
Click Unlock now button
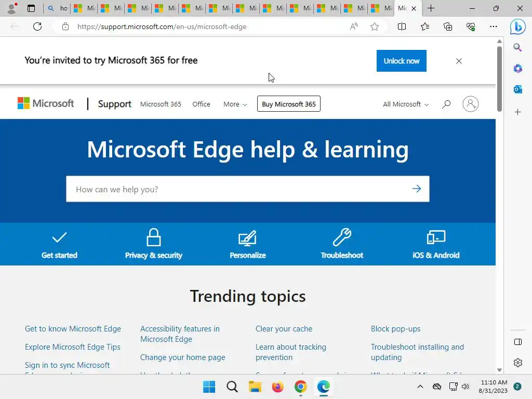pyautogui.click(x=402, y=61)
